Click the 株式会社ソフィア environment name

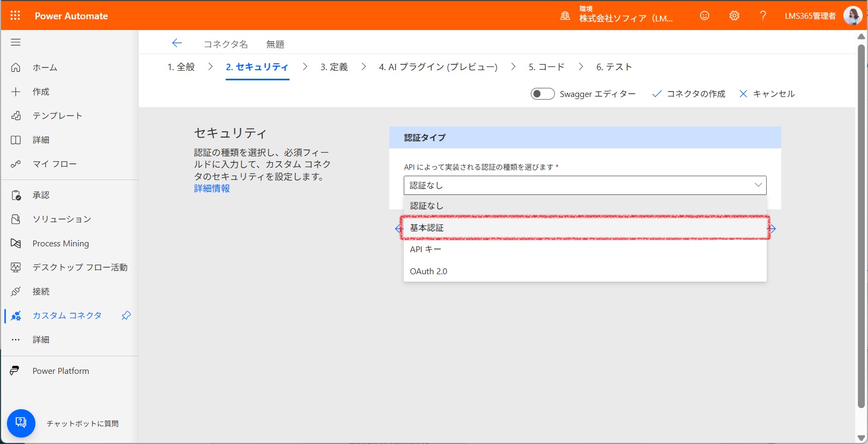[626, 18]
